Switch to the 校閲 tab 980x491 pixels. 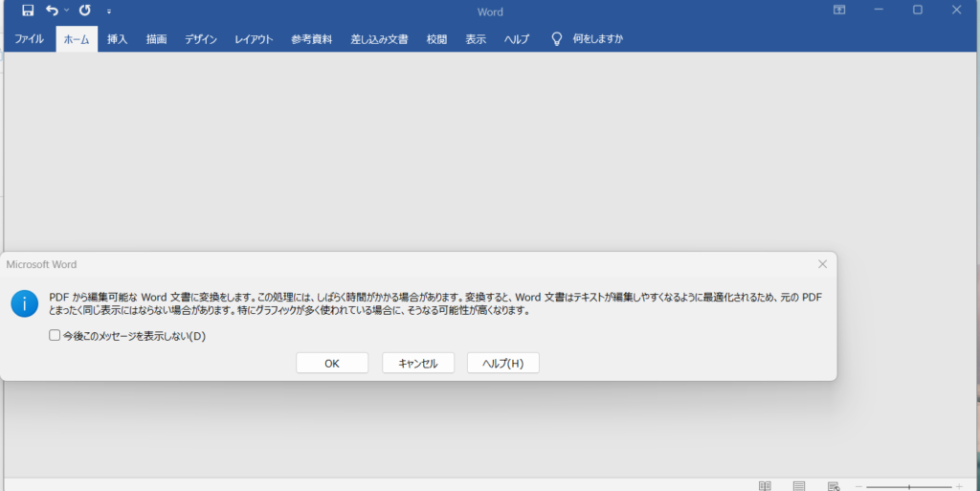tap(436, 38)
